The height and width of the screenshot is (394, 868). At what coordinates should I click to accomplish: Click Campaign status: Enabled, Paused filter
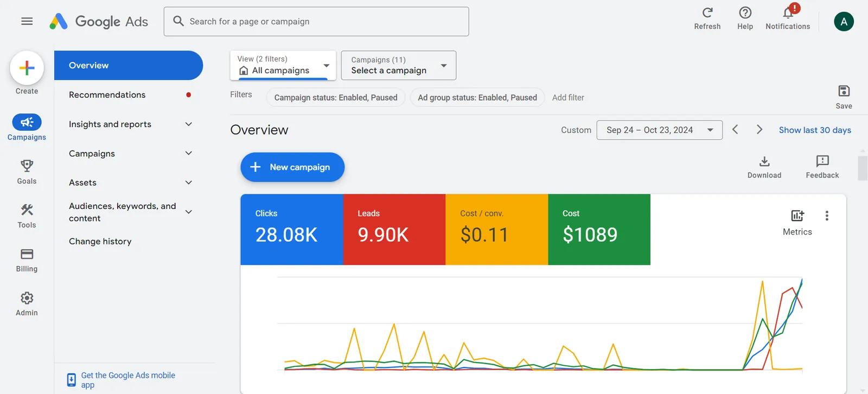[x=336, y=98]
